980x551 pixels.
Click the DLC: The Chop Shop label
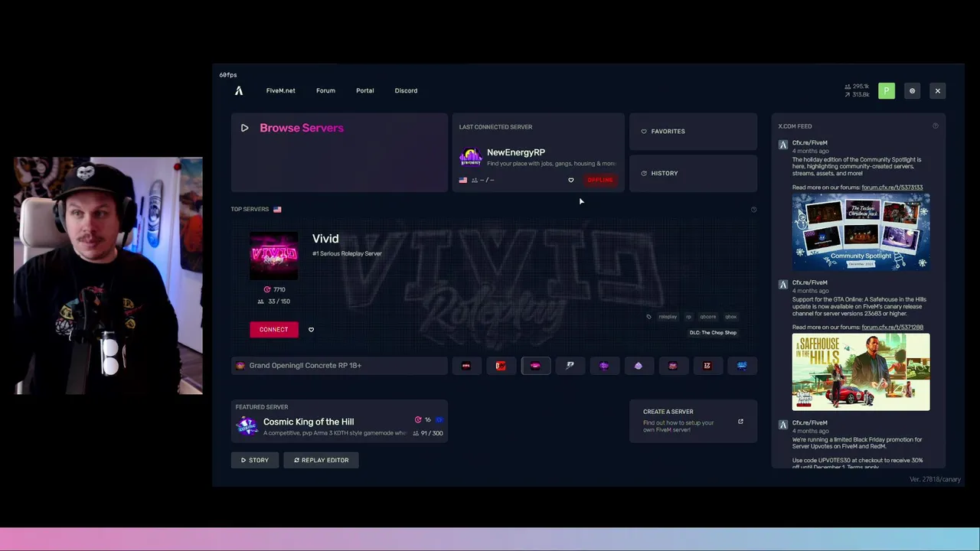(713, 333)
